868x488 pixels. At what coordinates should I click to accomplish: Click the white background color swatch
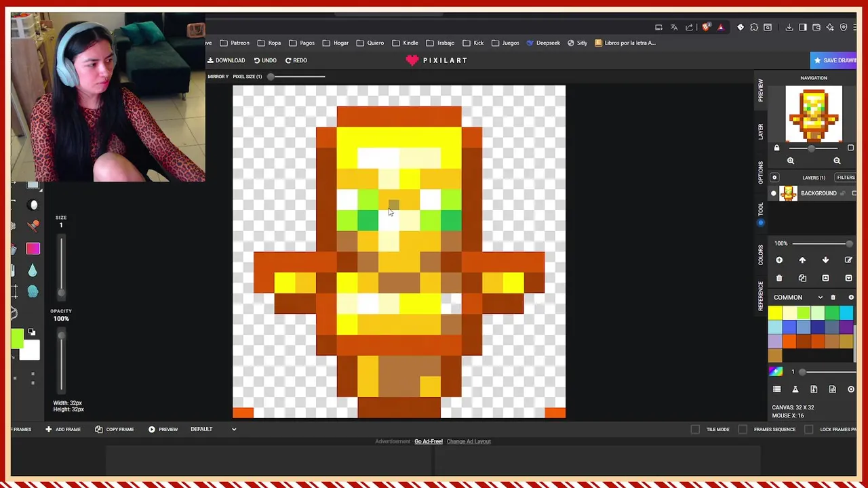(x=29, y=349)
